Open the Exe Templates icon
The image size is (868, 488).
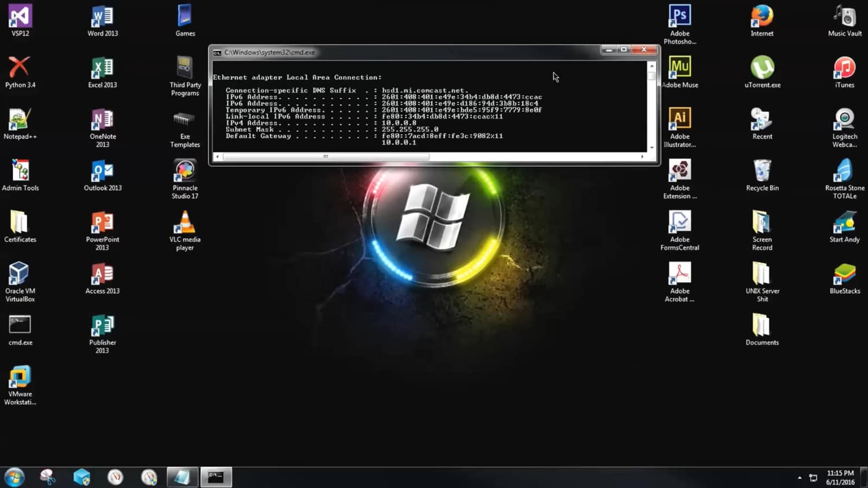click(x=185, y=128)
